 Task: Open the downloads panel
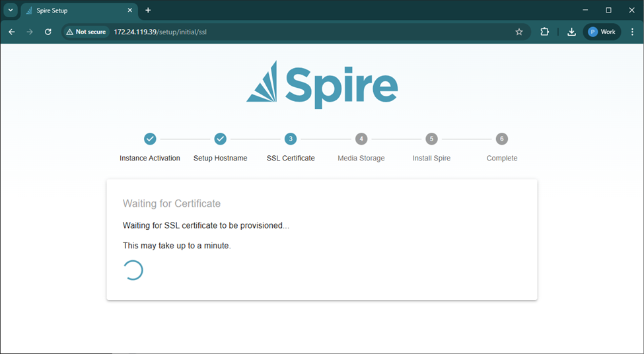pos(571,32)
